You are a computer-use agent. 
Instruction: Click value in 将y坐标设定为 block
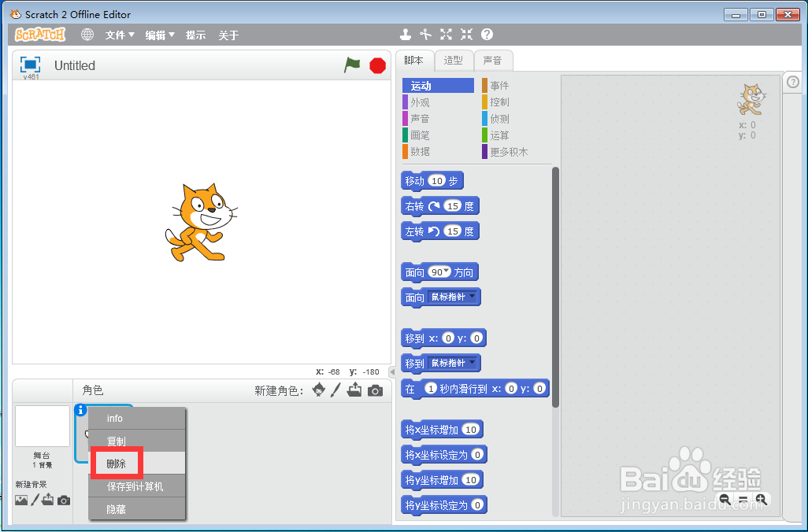pos(477,504)
